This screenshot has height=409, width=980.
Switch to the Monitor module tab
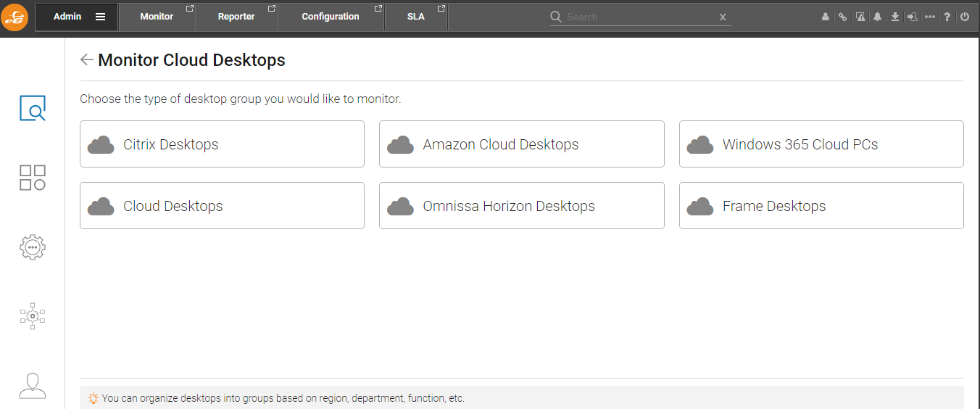[x=157, y=17]
